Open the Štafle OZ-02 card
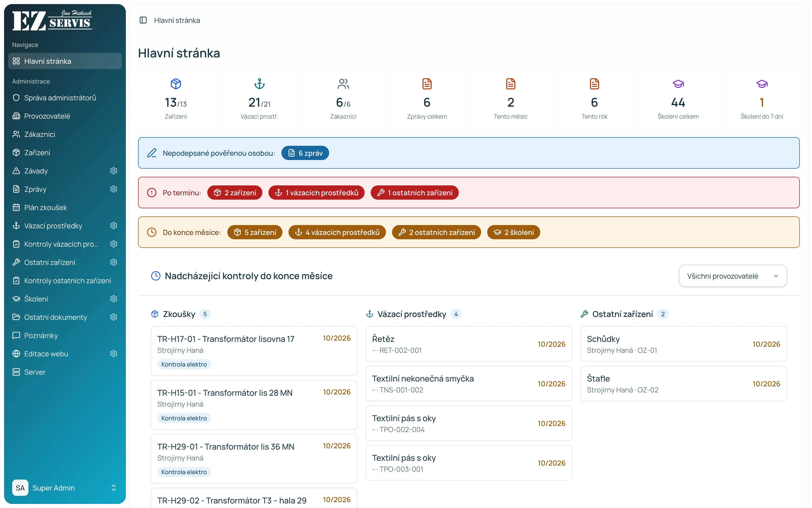 pyautogui.click(x=684, y=384)
